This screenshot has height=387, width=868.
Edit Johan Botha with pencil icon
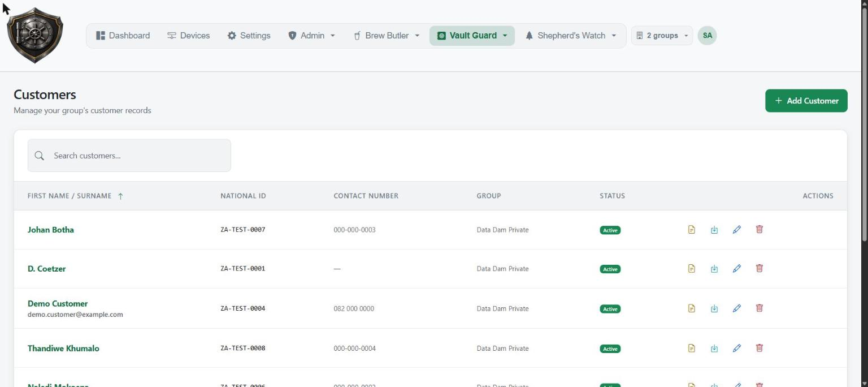(x=737, y=230)
